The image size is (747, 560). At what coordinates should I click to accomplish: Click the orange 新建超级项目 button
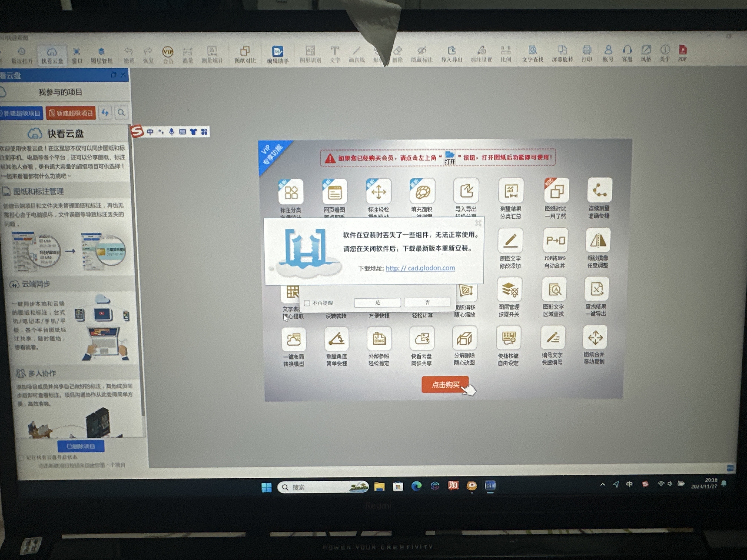coord(71,113)
